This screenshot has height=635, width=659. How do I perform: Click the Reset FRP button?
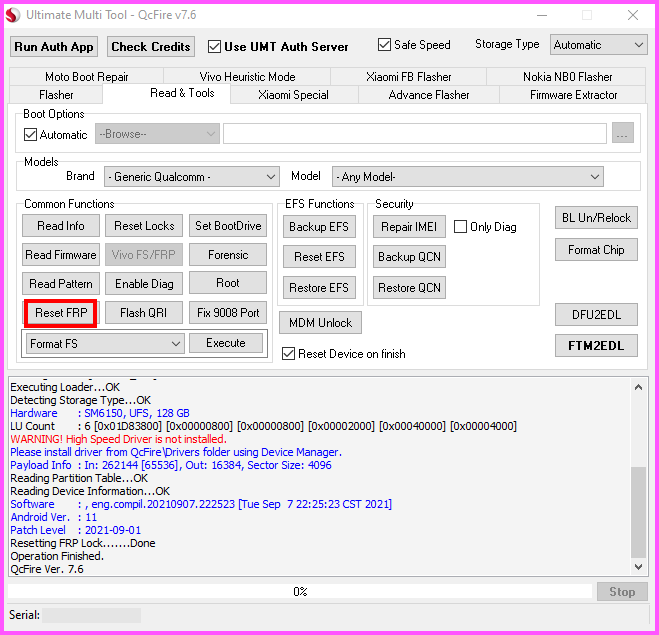pos(61,313)
